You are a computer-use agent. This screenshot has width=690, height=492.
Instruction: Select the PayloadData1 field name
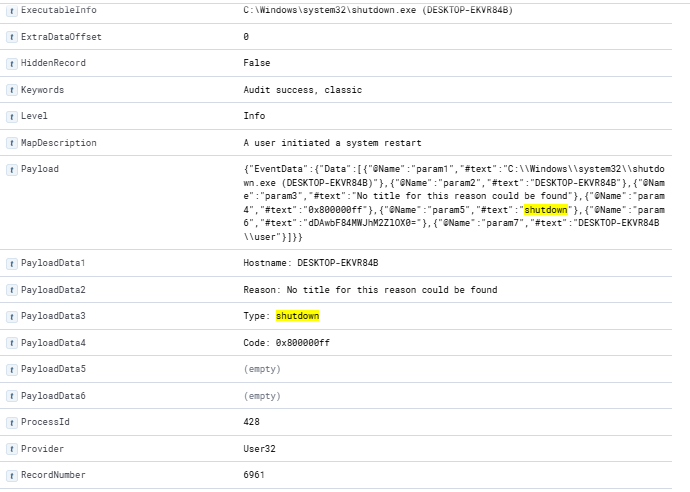click(53, 263)
